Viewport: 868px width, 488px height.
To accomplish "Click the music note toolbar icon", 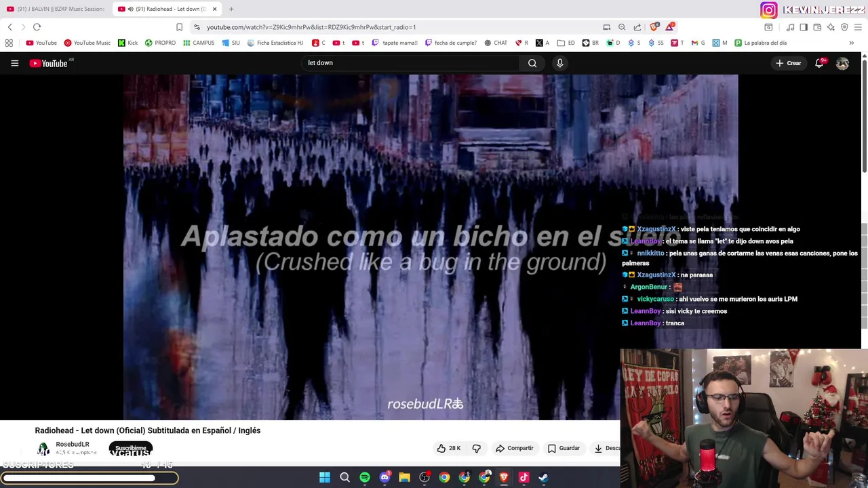I will coord(790,27).
